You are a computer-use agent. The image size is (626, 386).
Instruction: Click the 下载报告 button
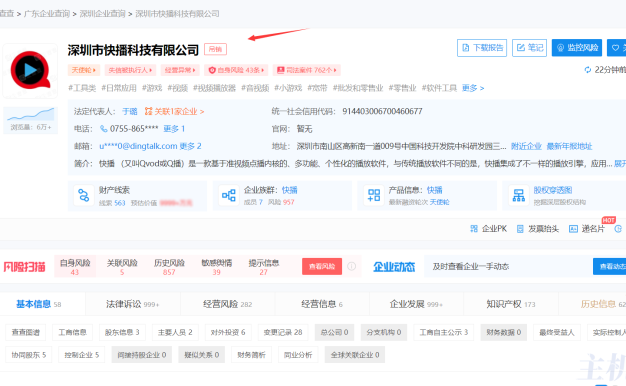(x=482, y=48)
